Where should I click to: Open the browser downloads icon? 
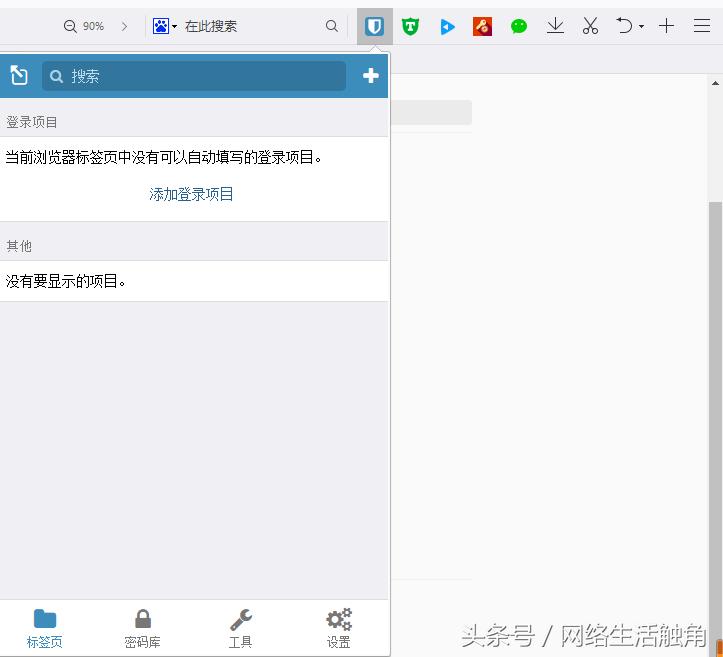(x=555, y=26)
